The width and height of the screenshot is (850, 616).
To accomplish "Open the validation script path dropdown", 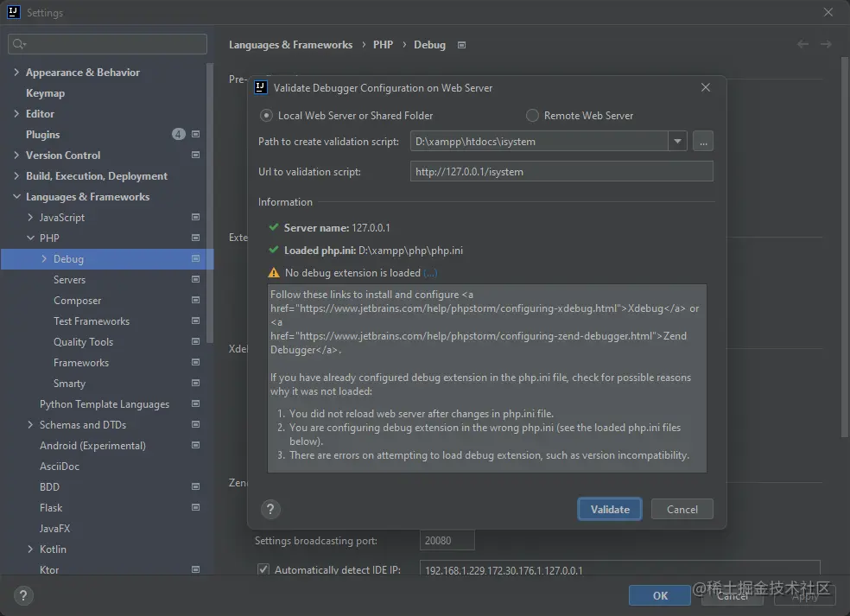I will point(677,142).
